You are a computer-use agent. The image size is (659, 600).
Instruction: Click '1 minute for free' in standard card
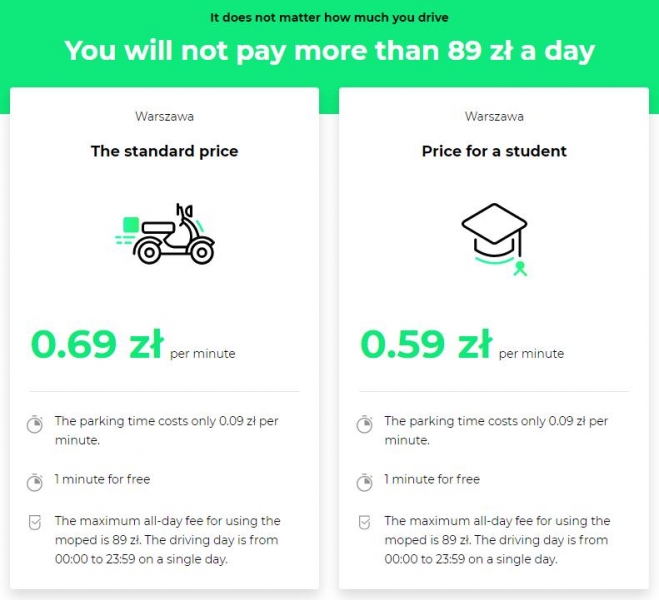pyautogui.click(x=102, y=479)
